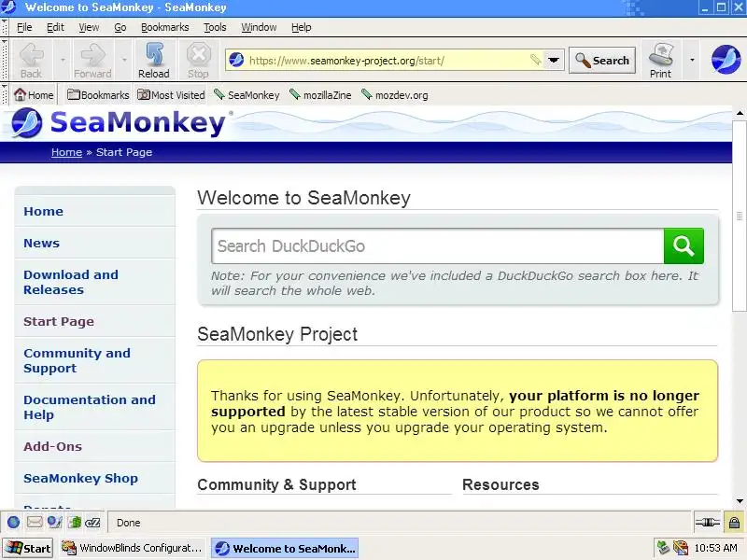The width and height of the screenshot is (747, 560).
Task: Follow the Home breadcrumb link
Action: click(66, 152)
